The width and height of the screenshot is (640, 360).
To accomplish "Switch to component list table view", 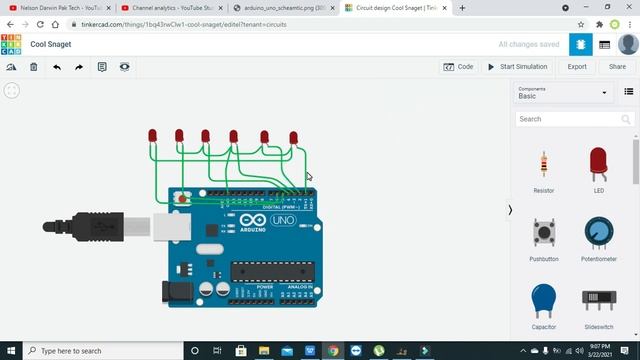I will (604, 44).
